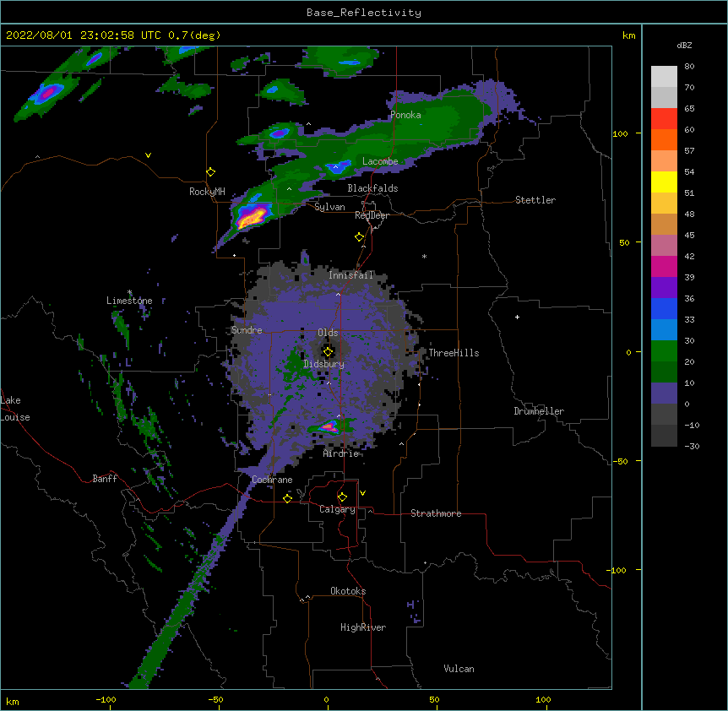The height and width of the screenshot is (711, 728).
Task: Pick the bright yellow swatch in the dBZ legend
Action: point(664,182)
